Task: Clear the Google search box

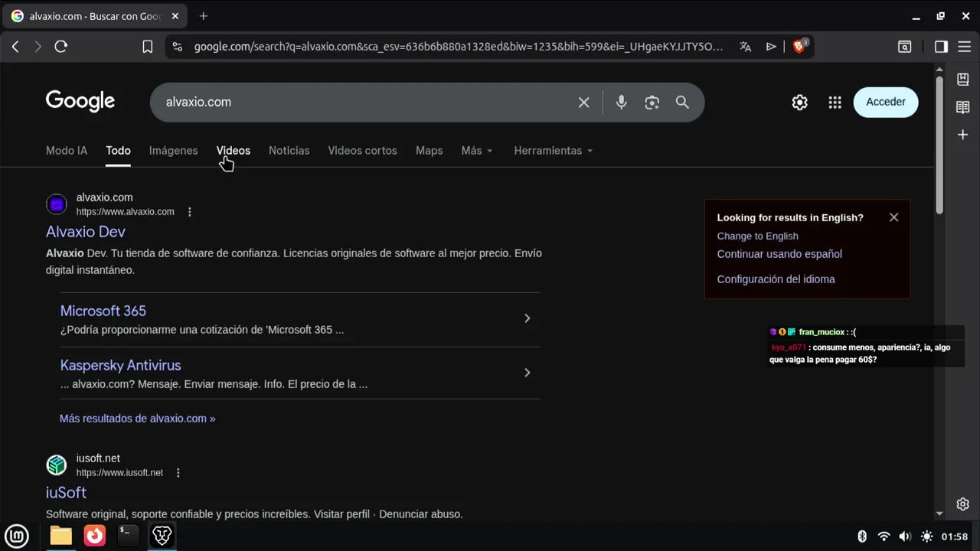Action: pyautogui.click(x=584, y=103)
